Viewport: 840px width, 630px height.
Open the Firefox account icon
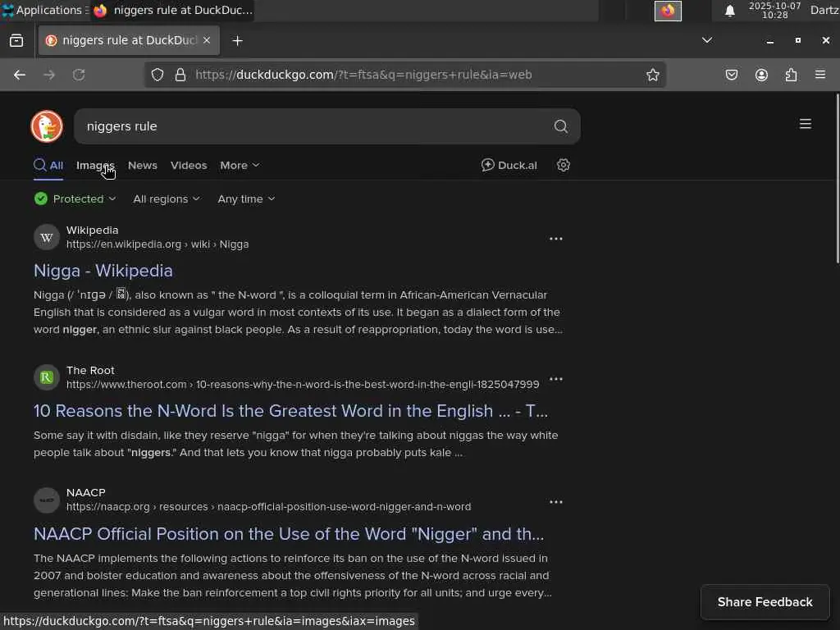pos(761,75)
